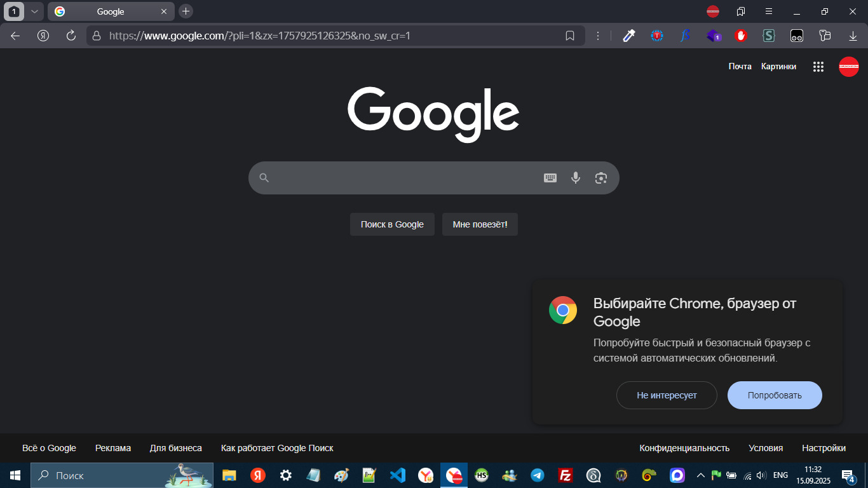Image resolution: width=868 pixels, height=488 pixels.
Task: Reload the page with the refresh icon
Action: click(x=71, y=36)
